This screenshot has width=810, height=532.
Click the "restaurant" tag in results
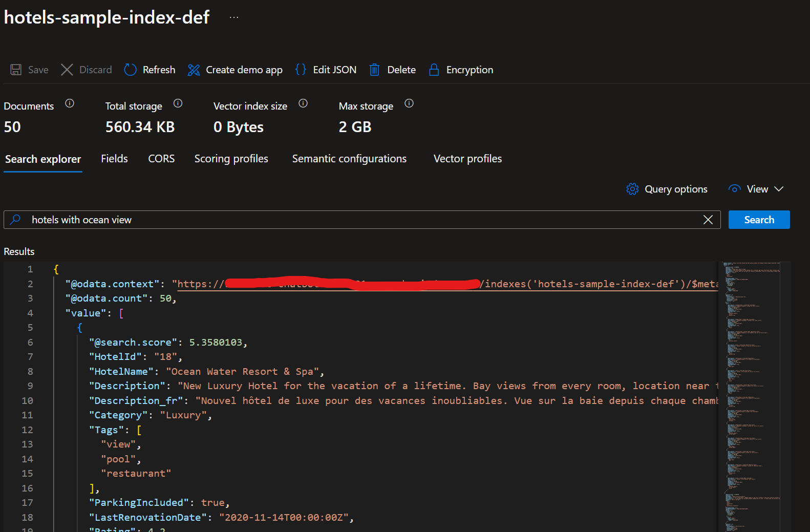pos(136,474)
